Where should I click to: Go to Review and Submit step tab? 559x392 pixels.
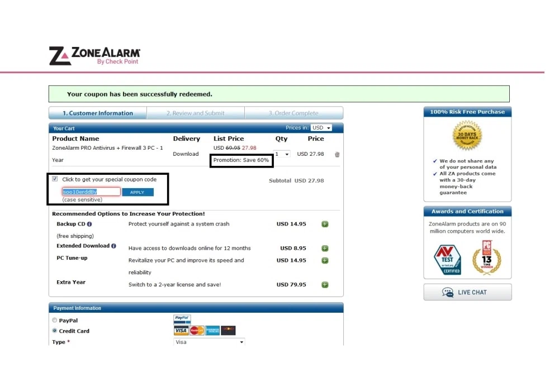[195, 113]
